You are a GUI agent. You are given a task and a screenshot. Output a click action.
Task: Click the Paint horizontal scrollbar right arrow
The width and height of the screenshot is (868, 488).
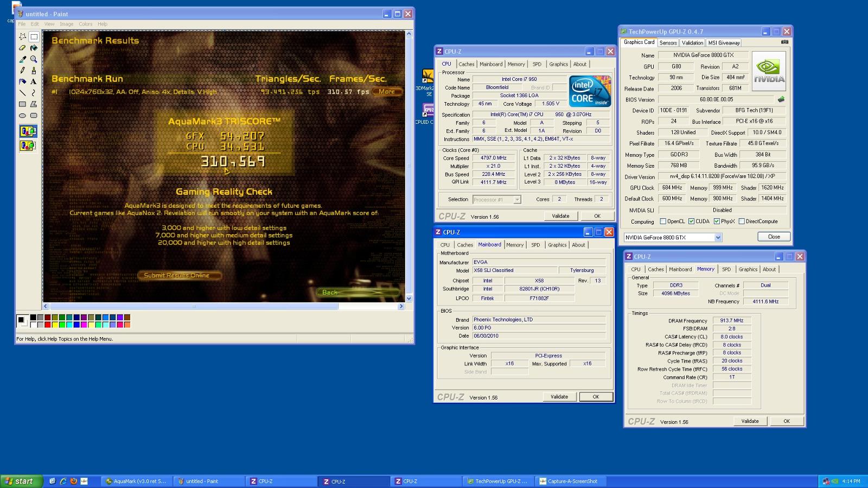[401, 306]
